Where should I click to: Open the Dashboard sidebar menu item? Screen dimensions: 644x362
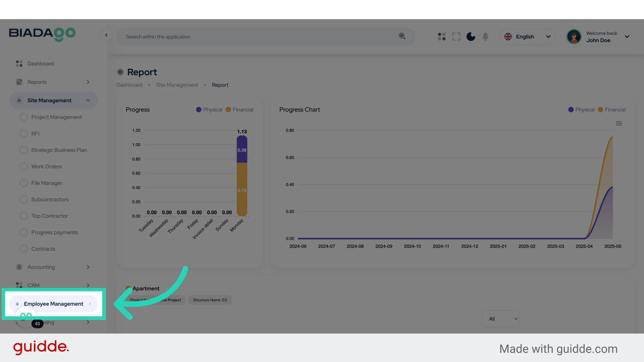(x=40, y=64)
